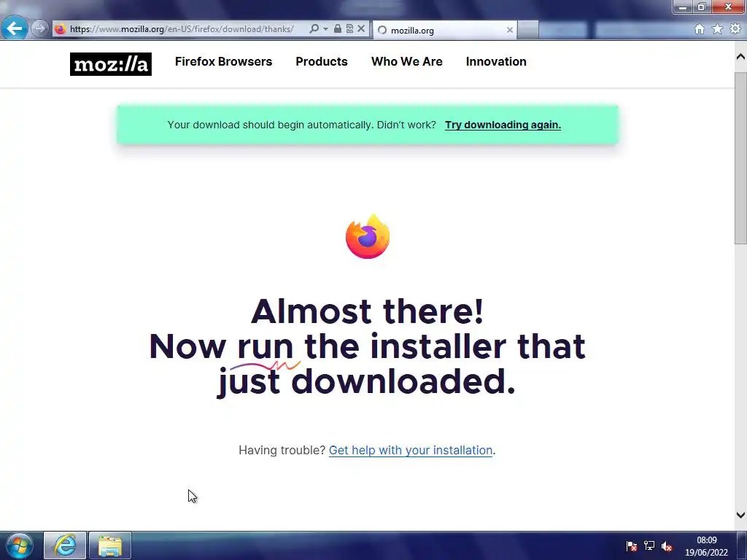Click the scrollbar down arrow
Image resolution: width=747 pixels, height=560 pixels.
740,515
